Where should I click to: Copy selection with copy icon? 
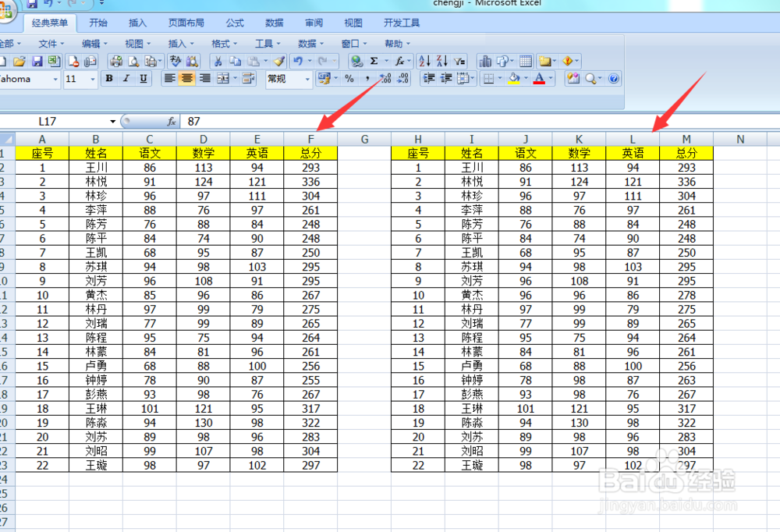point(236,61)
